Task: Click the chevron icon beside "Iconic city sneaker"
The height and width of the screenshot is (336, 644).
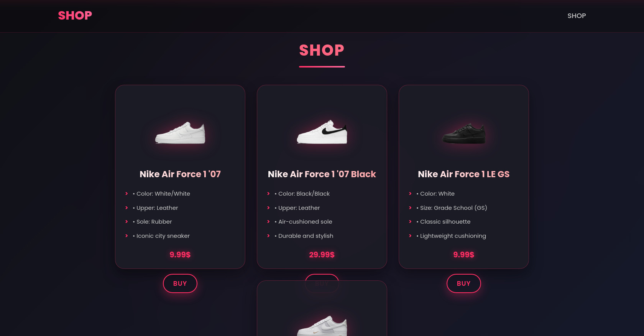Action: pyautogui.click(x=127, y=236)
